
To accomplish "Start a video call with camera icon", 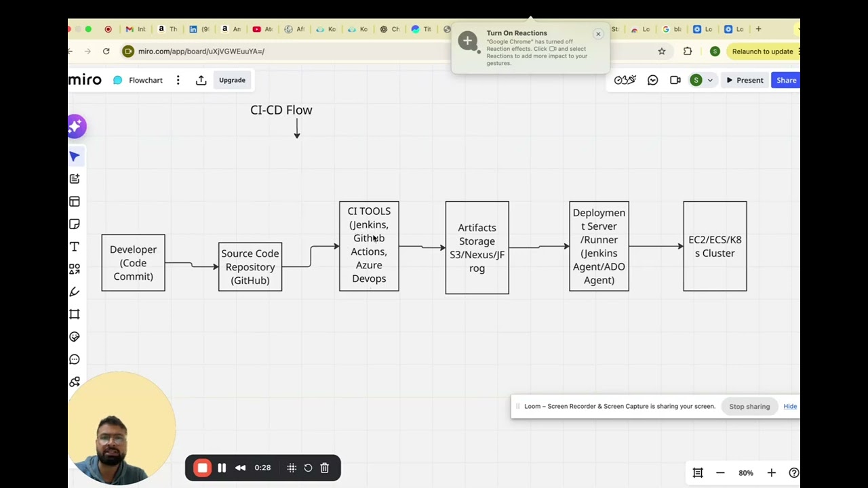I will click(x=675, y=80).
